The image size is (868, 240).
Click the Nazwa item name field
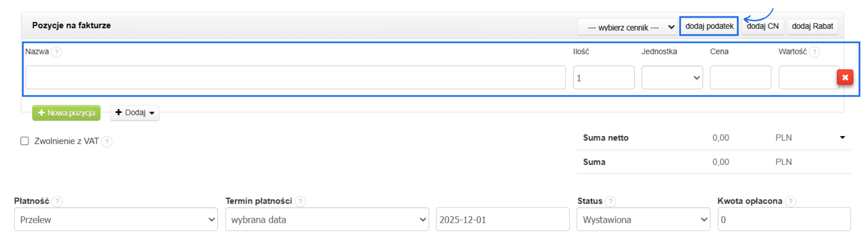coord(295,77)
